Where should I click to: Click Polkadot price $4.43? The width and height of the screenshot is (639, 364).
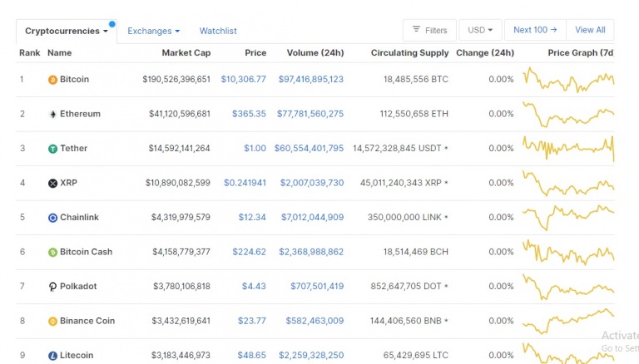254,286
